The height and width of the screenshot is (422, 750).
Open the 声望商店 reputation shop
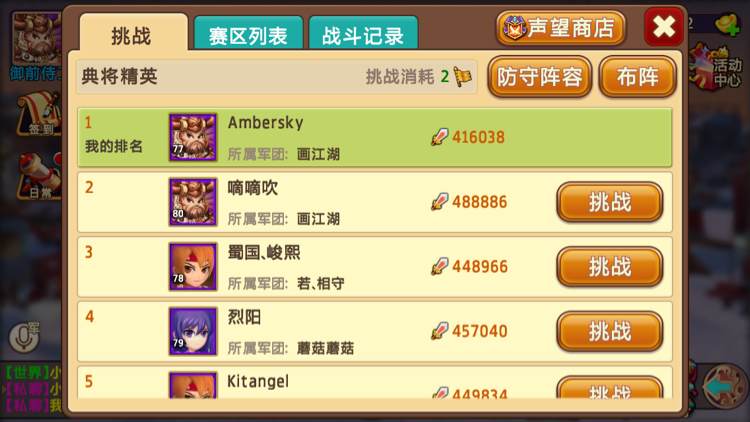coord(561,28)
